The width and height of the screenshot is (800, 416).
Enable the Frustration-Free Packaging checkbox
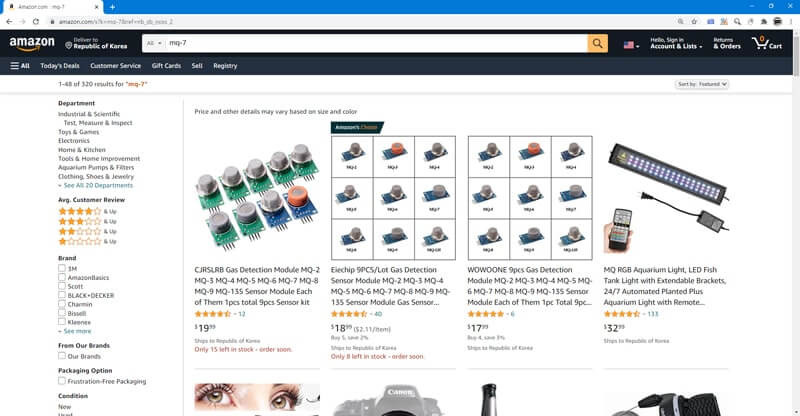point(62,381)
